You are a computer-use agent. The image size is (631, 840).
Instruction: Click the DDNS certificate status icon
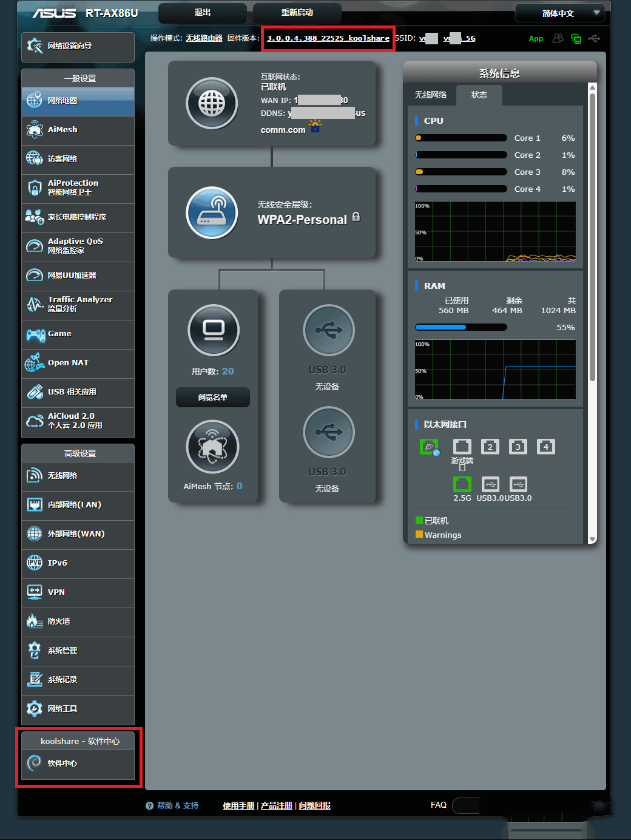[315, 126]
